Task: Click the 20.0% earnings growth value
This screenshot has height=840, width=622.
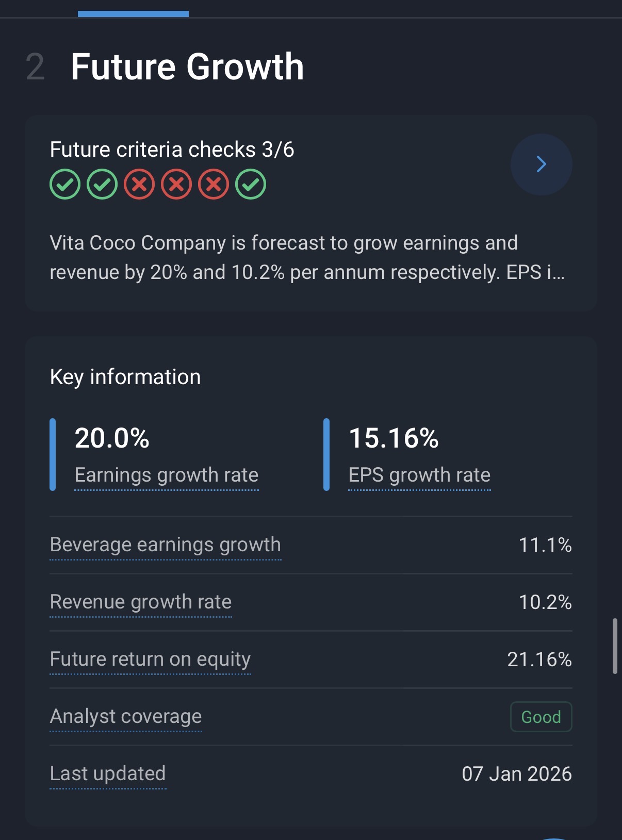Action: (x=112, y=438)
